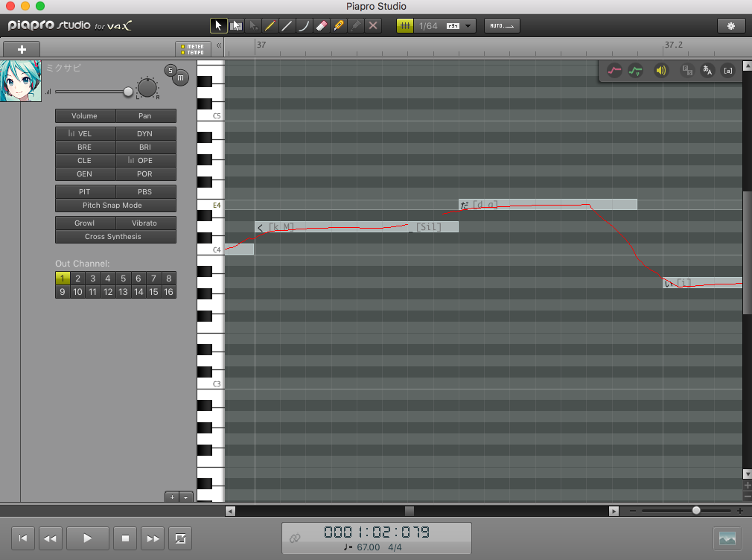
Task: Open dropdown arrow below track panel
Action: tap(186, 497)
